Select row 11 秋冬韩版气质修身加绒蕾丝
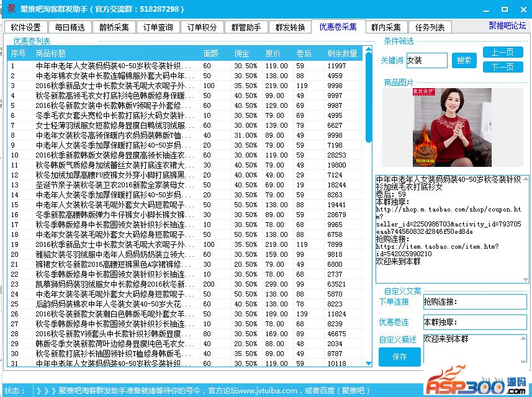The width and height of the screenshot is (532, 397). (x=185, y=165)
